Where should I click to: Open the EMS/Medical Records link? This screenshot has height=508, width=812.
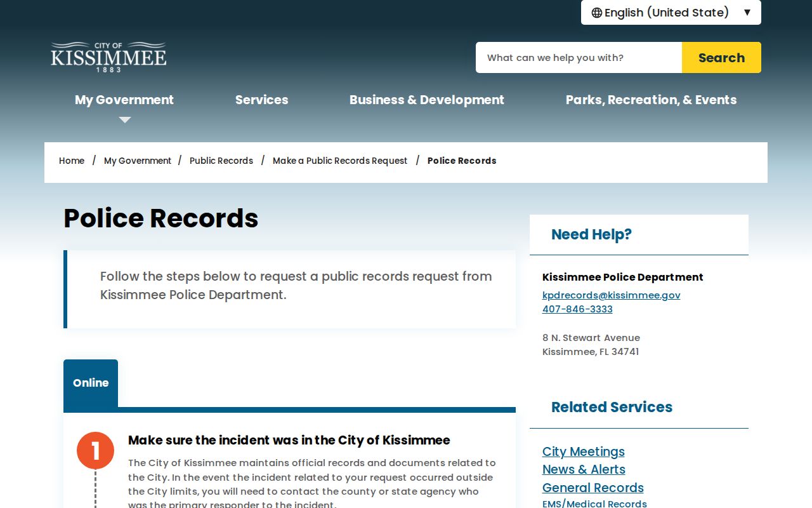point(594,504)
